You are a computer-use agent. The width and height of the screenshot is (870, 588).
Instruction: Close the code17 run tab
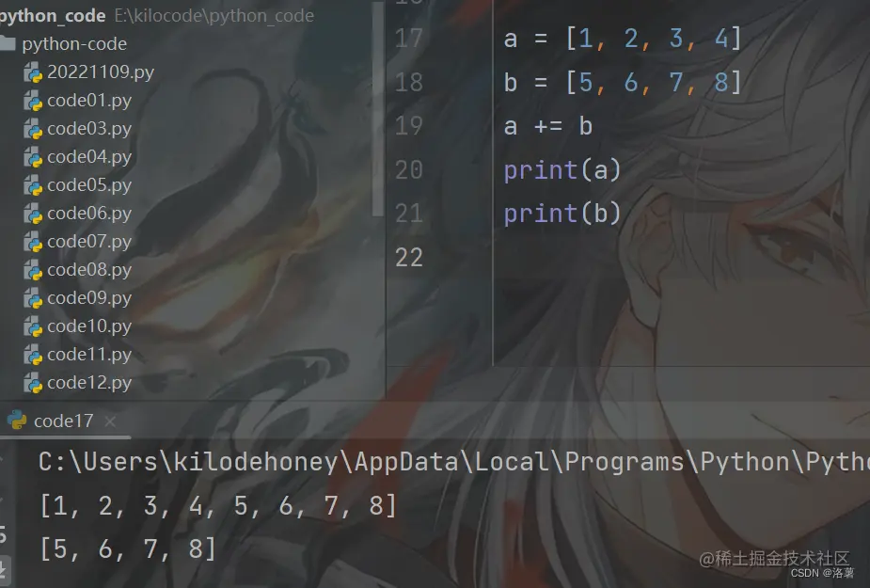pos(110,422)
